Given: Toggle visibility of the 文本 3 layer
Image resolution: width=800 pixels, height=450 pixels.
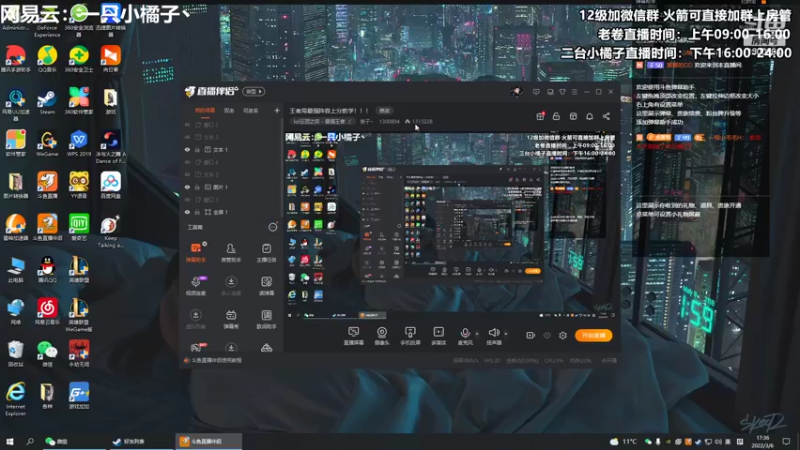Looking at the screenshot, I should (187, 137).
